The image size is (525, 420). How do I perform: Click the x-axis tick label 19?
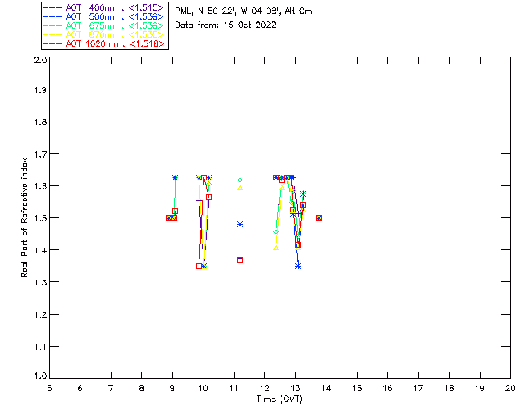click(x=480, y=388)
